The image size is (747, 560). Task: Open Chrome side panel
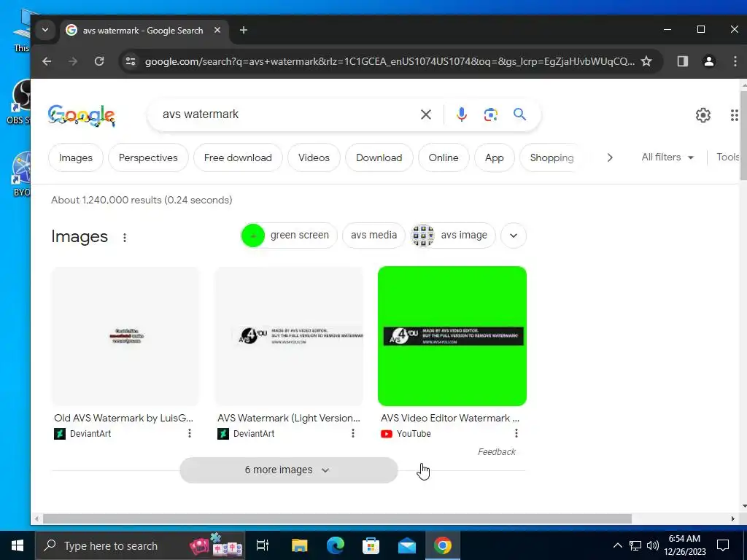point(682,61)
